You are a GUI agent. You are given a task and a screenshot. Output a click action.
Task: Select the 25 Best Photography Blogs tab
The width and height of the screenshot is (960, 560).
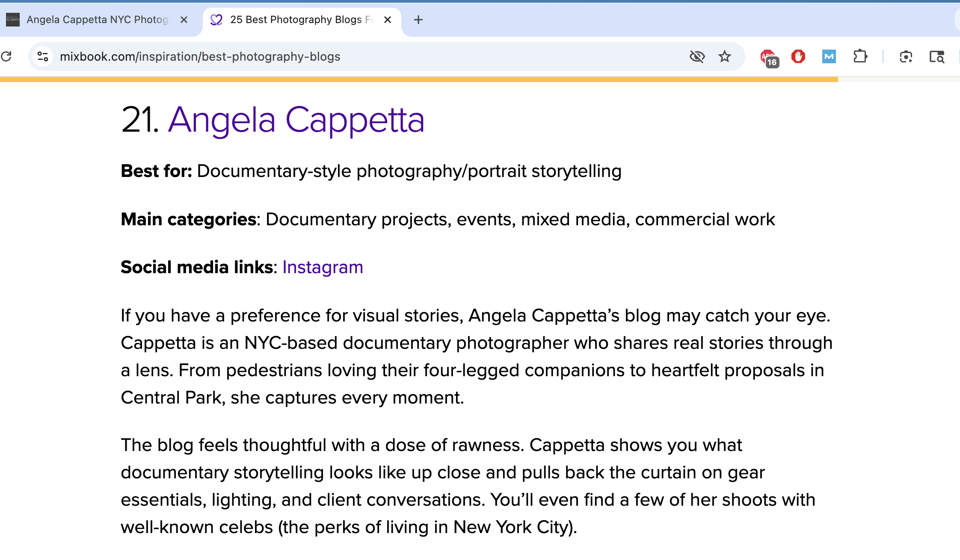(302, 20)
